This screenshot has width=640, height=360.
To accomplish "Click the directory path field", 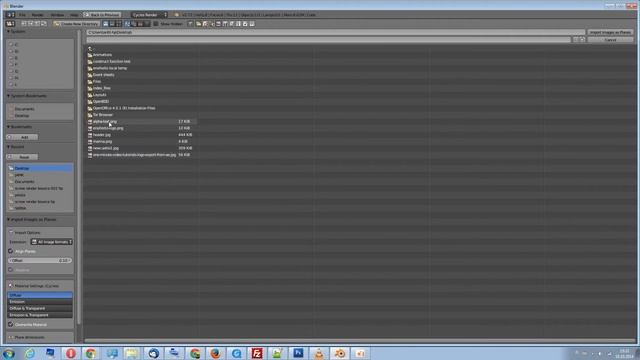I will click(x=336, y=32).
